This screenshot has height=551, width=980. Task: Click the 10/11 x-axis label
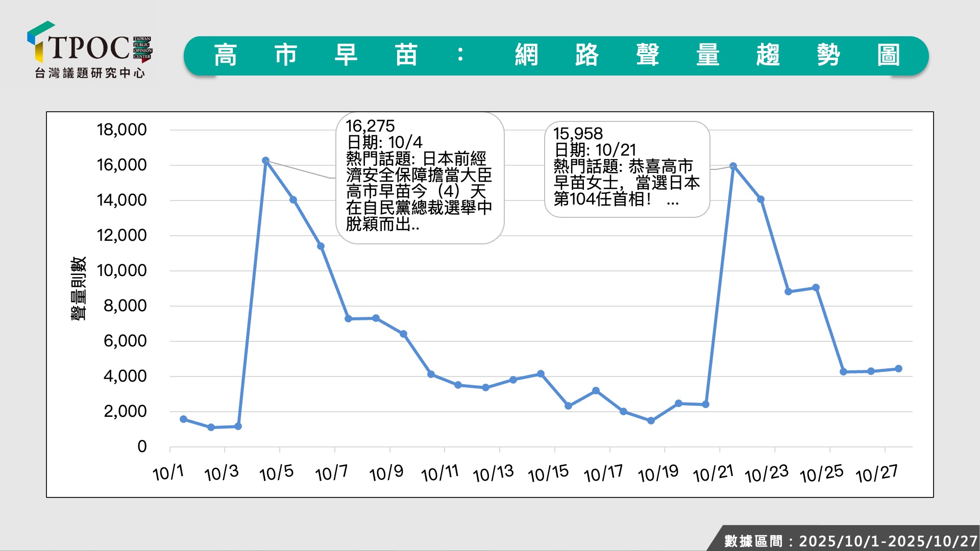(439, 474)
